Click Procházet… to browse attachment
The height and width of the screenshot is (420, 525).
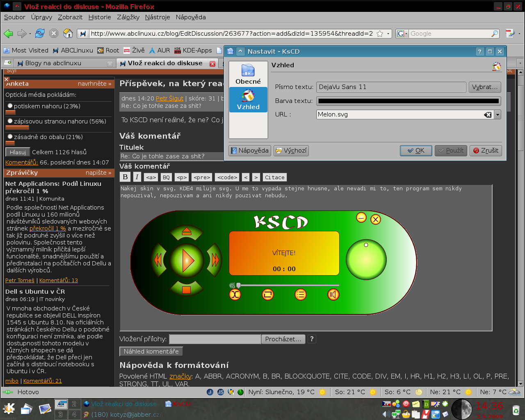click(283, 339)
